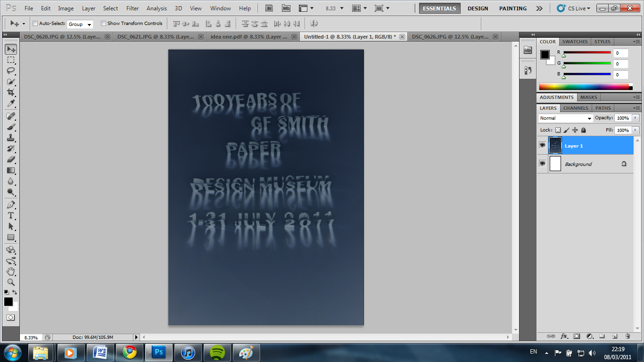Select the Path Selection tool
644x362 pixels.
tap(11, 226)
